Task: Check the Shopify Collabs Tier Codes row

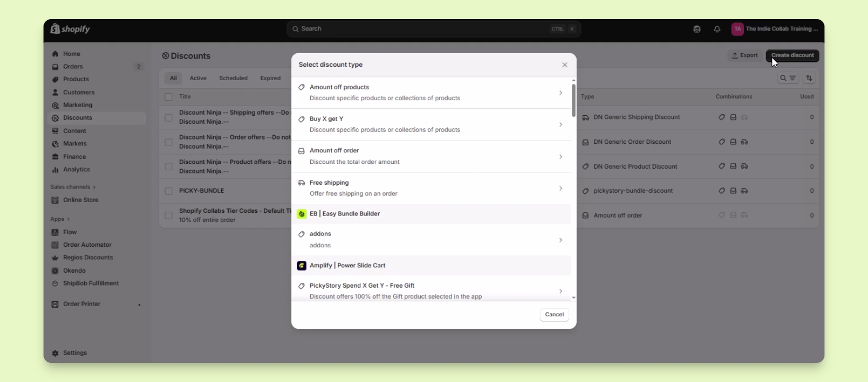Action: coord(169,215)
